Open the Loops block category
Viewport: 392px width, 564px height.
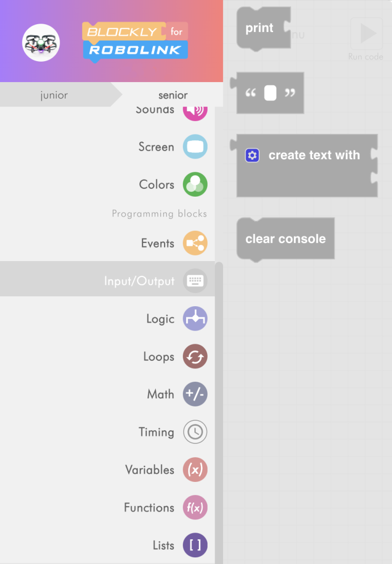pyautogui.click(x=195, y=356)
